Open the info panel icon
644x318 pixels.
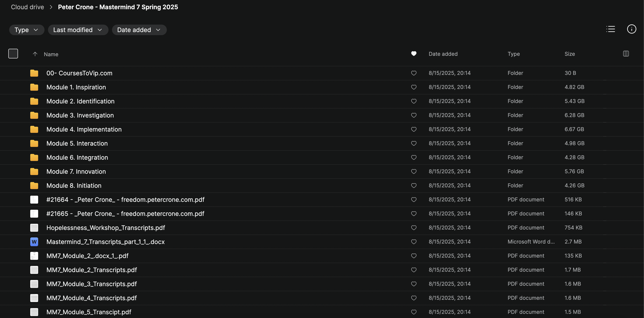click(631, 29)
